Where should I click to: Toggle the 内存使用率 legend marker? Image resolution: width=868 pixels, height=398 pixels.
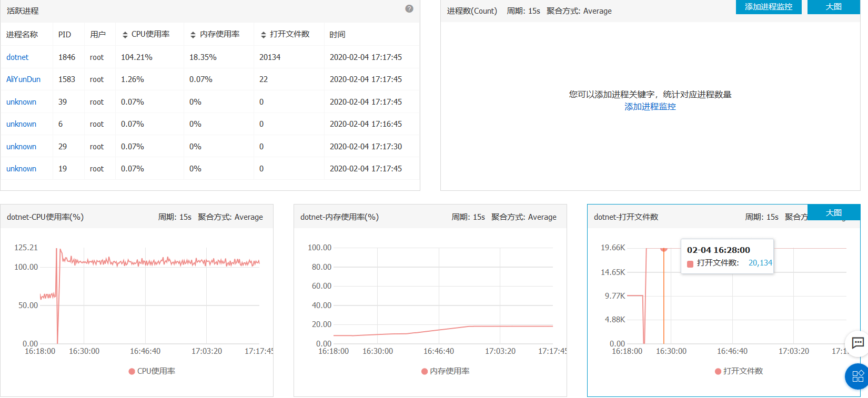pyautogui.click(x=425, y=371)
